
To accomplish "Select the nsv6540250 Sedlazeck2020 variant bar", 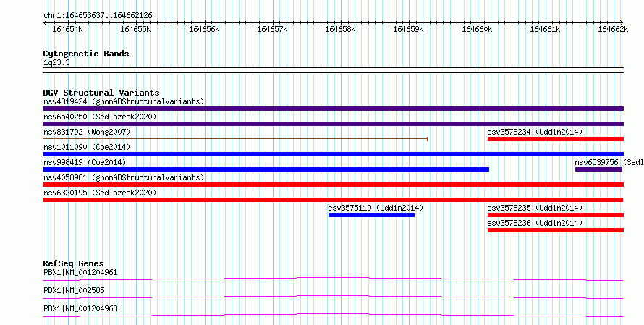I will coord(333,124).
